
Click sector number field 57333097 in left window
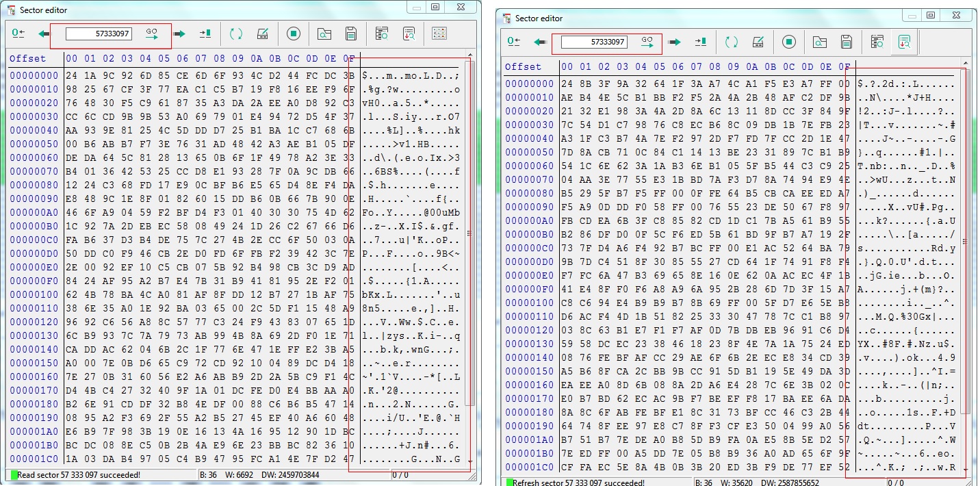point(99,34)
